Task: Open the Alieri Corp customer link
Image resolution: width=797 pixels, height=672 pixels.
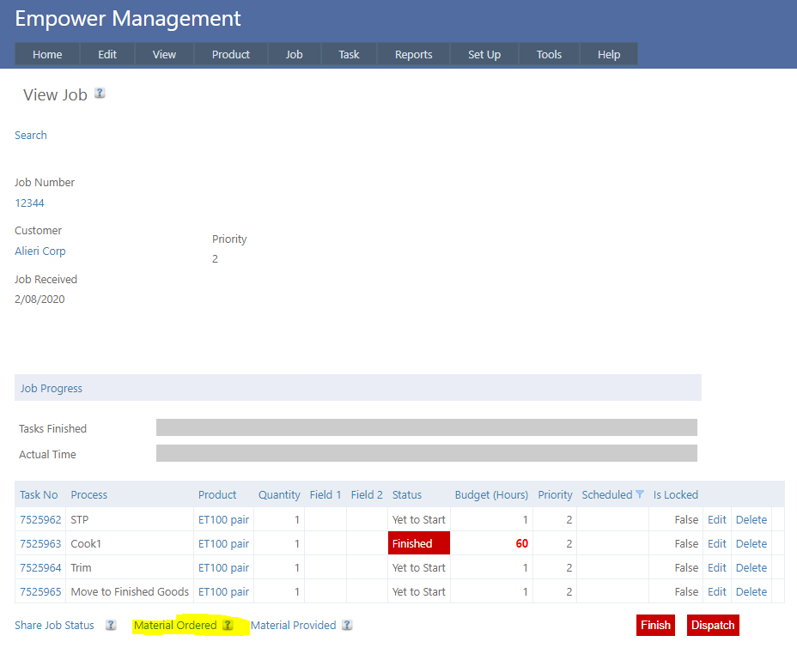Action: coord(40,251)
